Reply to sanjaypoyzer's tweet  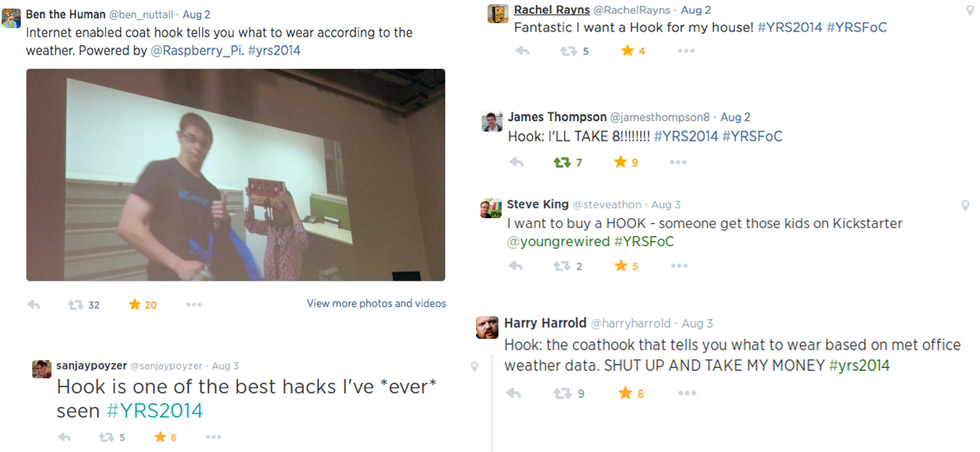click(x=65, y=437)
